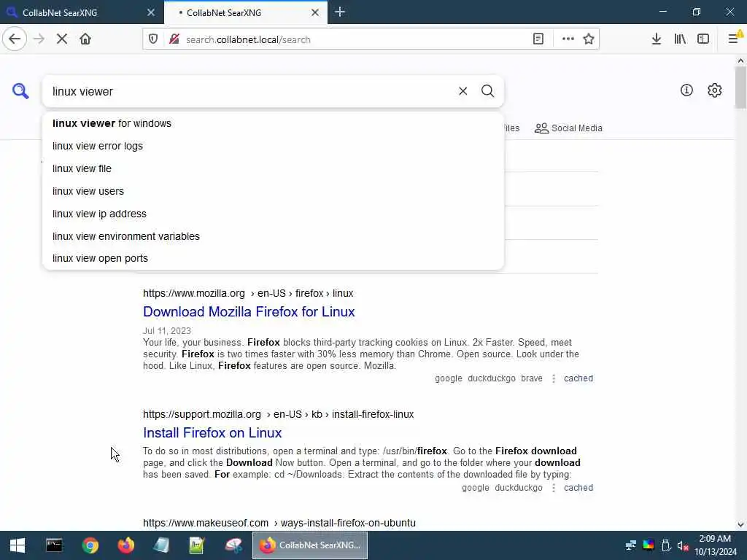Open 'Install Firefox on Linux' result
Viewport: 747px width, 560px height.
(212, 432)
